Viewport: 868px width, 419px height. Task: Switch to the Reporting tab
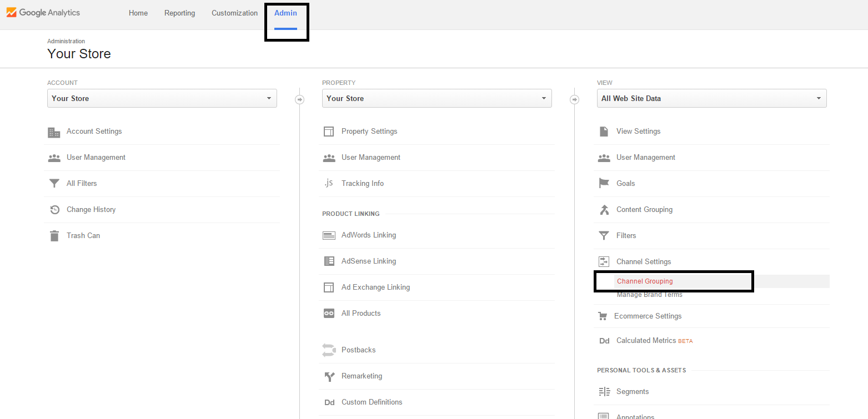(179, 13)
